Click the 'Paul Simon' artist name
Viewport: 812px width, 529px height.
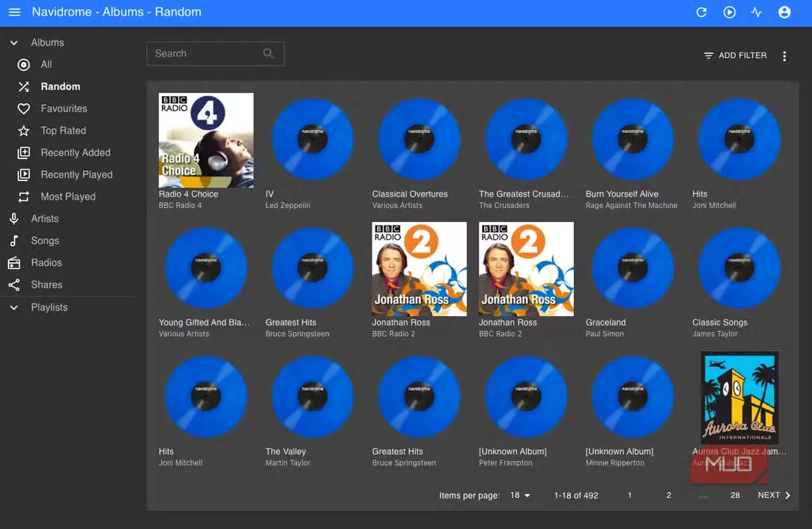(x=604, y=334)
